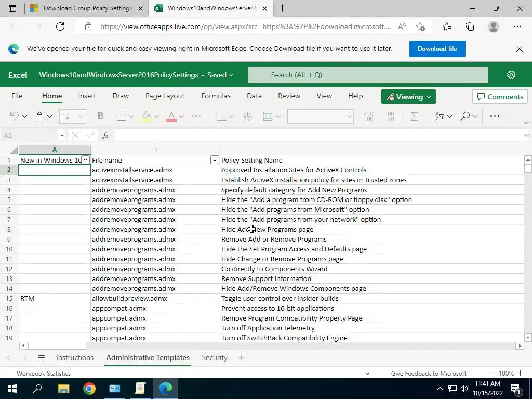Open the font size dropdown
The image size is (532, 399).
[82, 116]
